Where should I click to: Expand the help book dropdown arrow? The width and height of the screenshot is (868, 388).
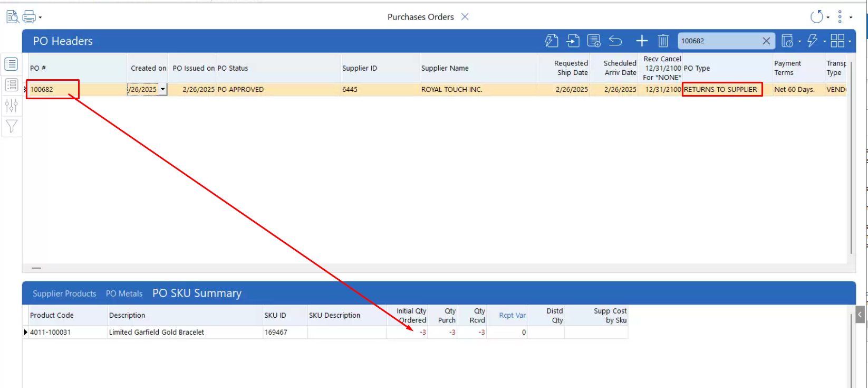(x=799, y=41)
